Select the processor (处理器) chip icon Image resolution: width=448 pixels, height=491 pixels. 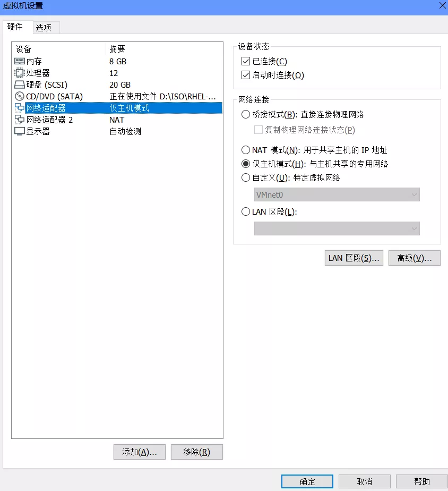click(20, 73)
